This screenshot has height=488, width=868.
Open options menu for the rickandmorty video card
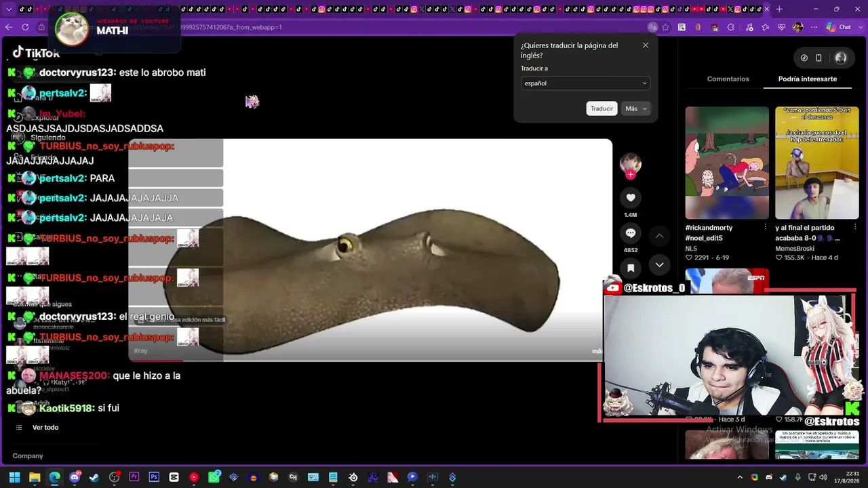765,227
